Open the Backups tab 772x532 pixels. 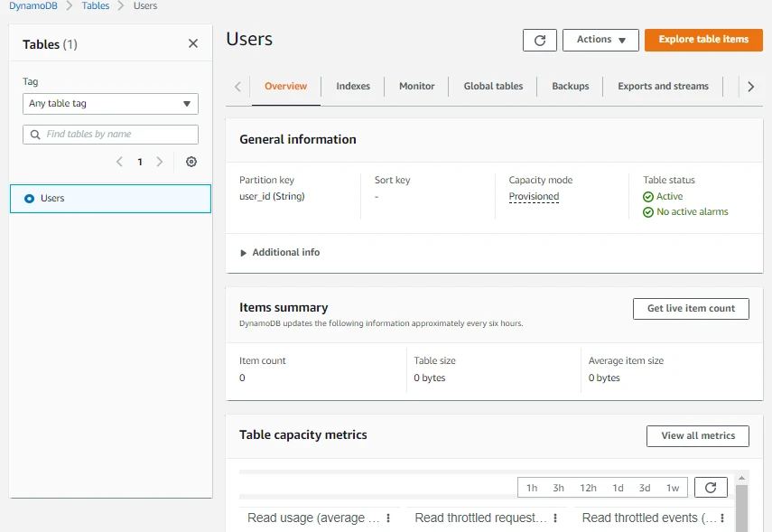point(570,87)
